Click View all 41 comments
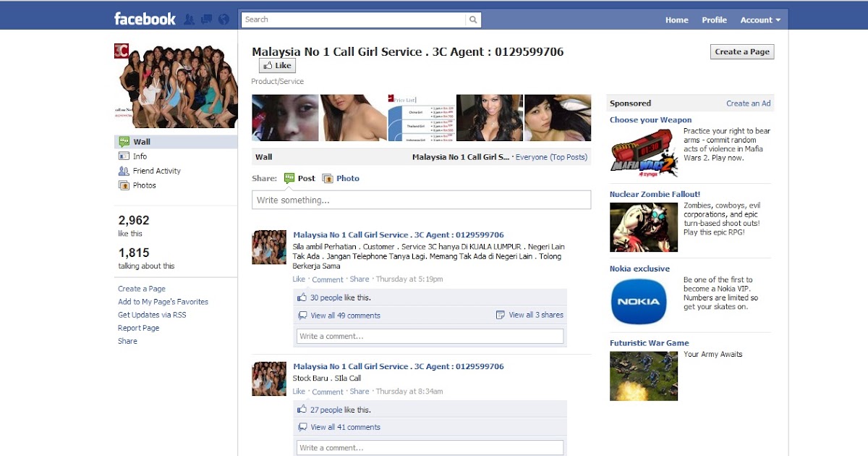 (345, 427)
